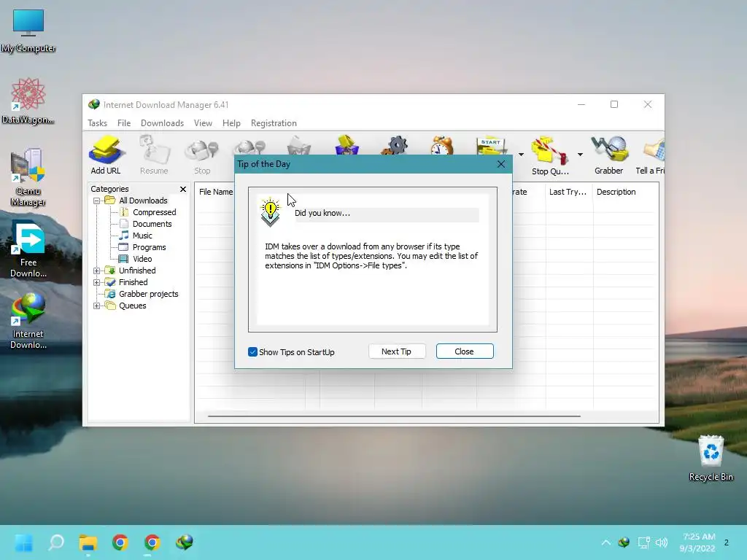Open the File menu

[124, 122]
